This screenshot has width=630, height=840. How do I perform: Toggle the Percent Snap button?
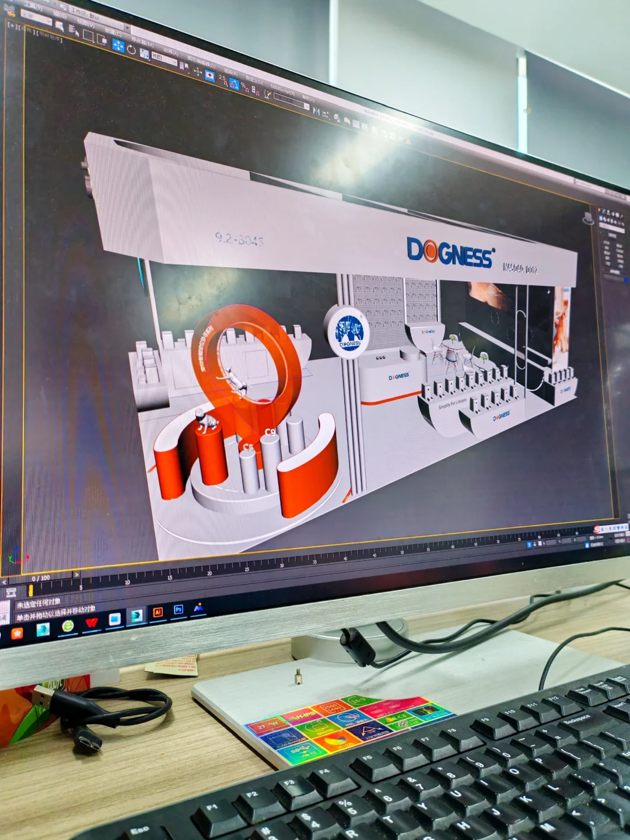click(x=244, y=87)
